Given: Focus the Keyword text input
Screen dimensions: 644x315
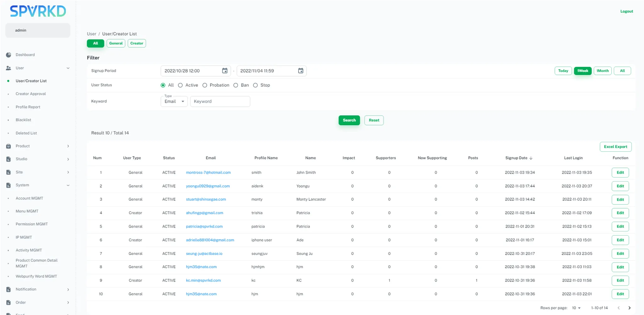Looking at the screenshot, I should coord(220,102).
